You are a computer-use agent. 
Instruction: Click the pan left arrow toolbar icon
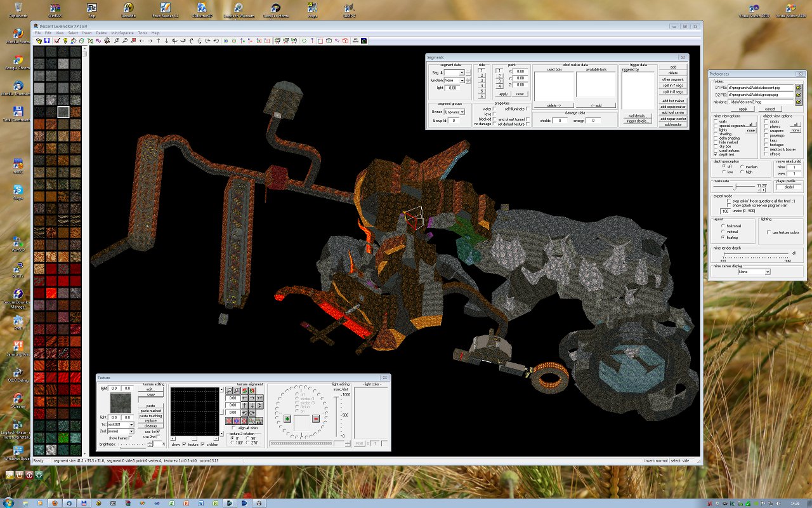coord(141,41)
